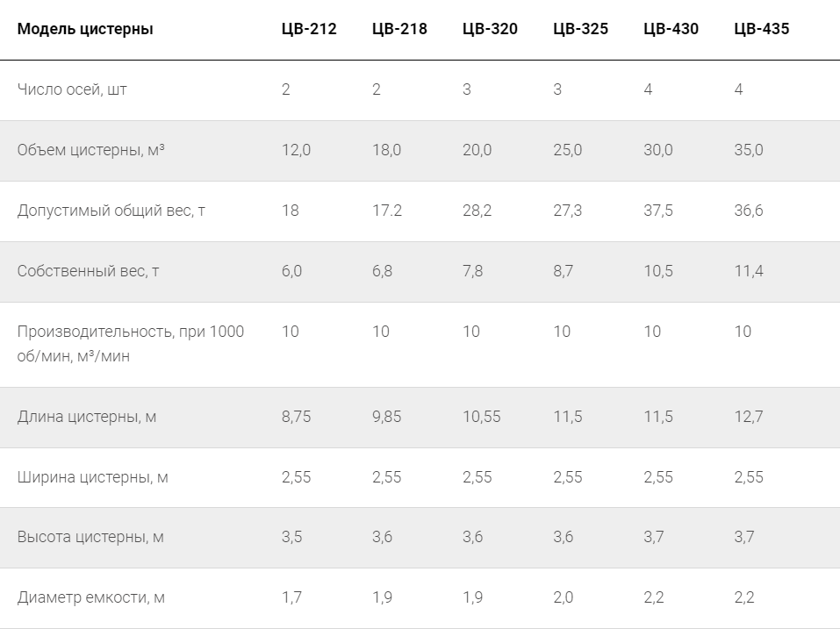Screen dimensions: 840x629
Task: Click the 'Производительность, при 1000 об/мин' label
Action: [x=130, y=344]
